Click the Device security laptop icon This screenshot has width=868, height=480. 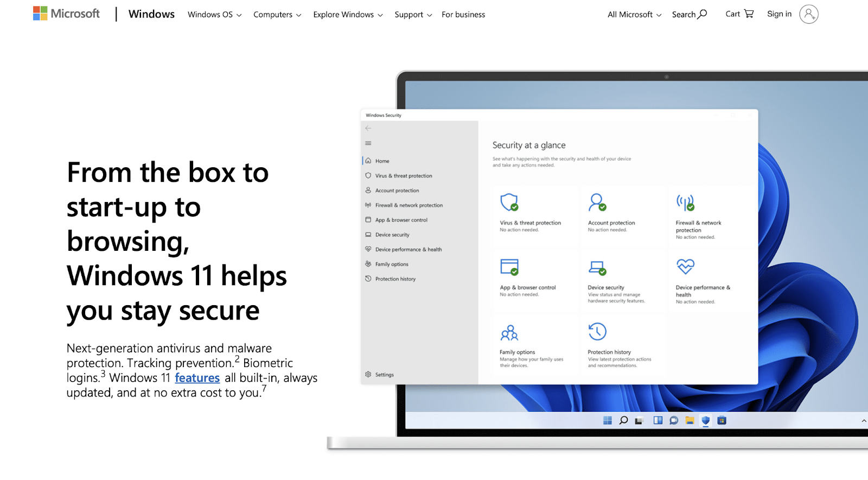coord(597,268)
